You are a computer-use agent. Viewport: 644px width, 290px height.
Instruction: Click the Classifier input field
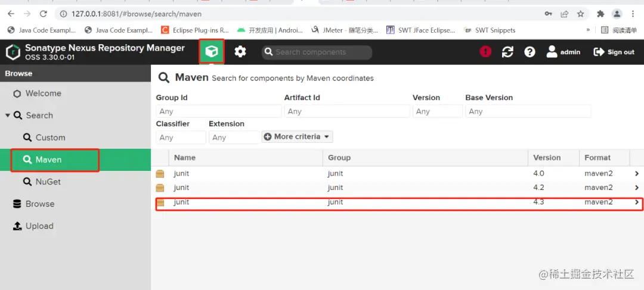pyautogui.click(x=181, y=138)
